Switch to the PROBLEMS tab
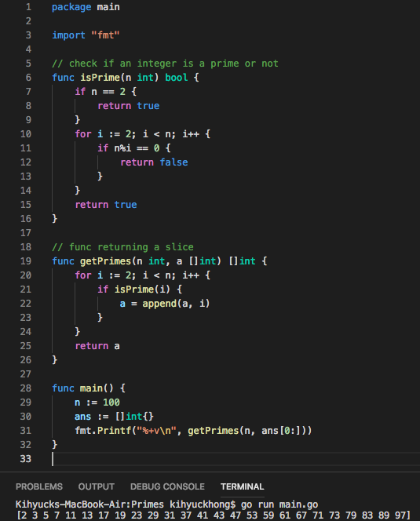This screenshot has width=420, height=521. click(39, 486)
